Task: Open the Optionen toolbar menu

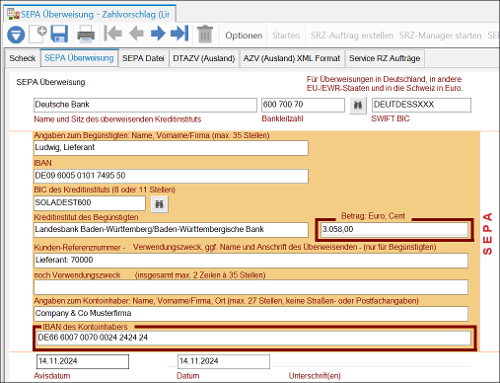Action: [x=244, y=35]
